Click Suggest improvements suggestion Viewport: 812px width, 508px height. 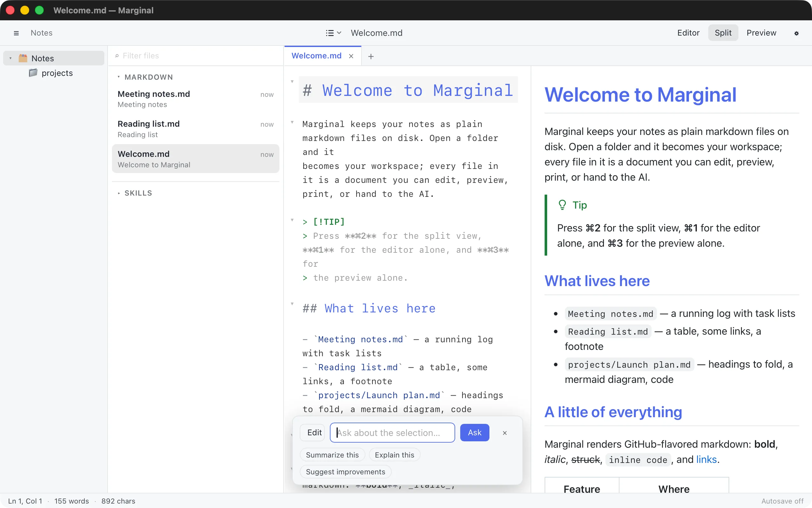(346, 472)
